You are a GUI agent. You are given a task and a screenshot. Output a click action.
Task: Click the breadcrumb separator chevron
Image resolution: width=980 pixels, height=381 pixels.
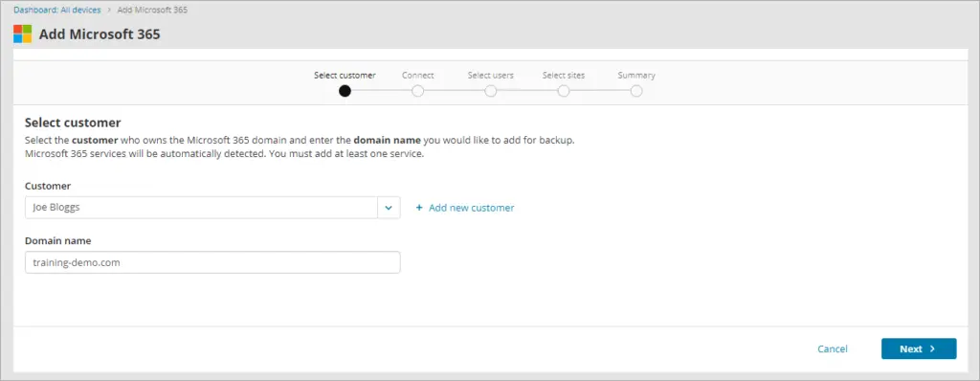click(109, 10)
